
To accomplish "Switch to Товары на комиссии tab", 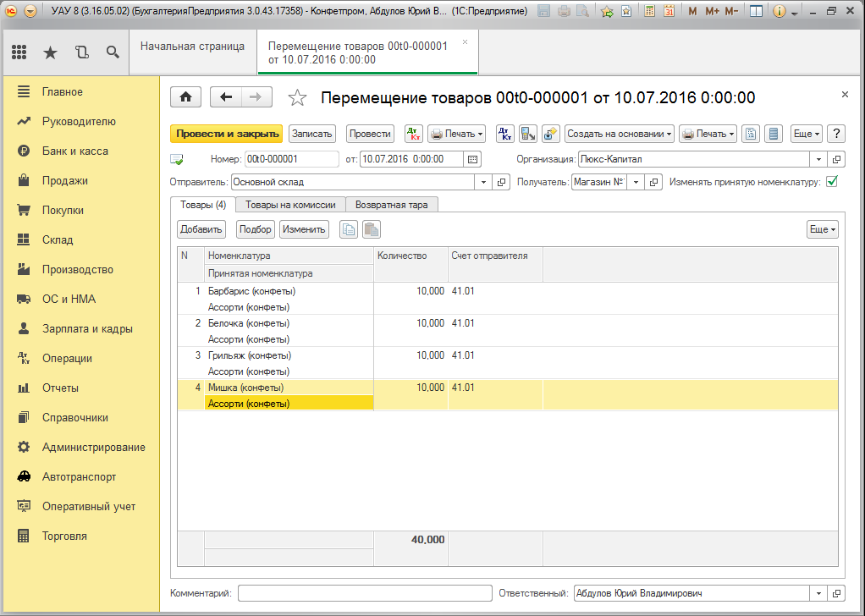I will tap(290, 205).
